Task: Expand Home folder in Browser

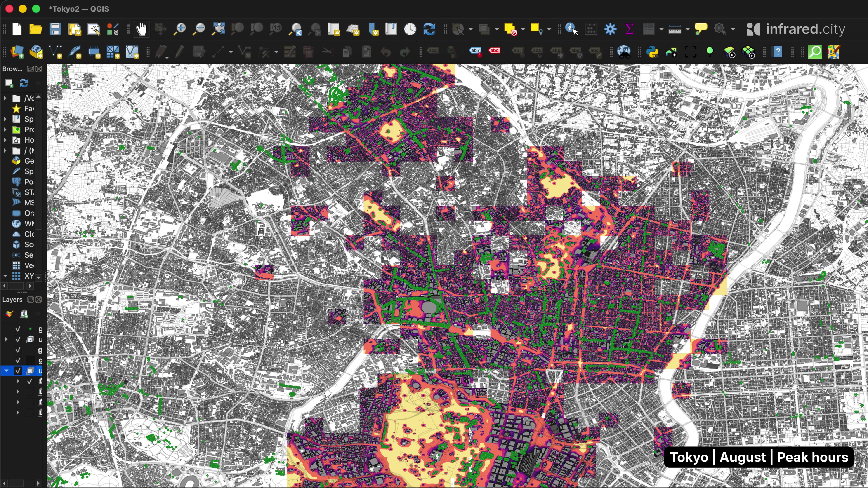Action: pos(5,140)
